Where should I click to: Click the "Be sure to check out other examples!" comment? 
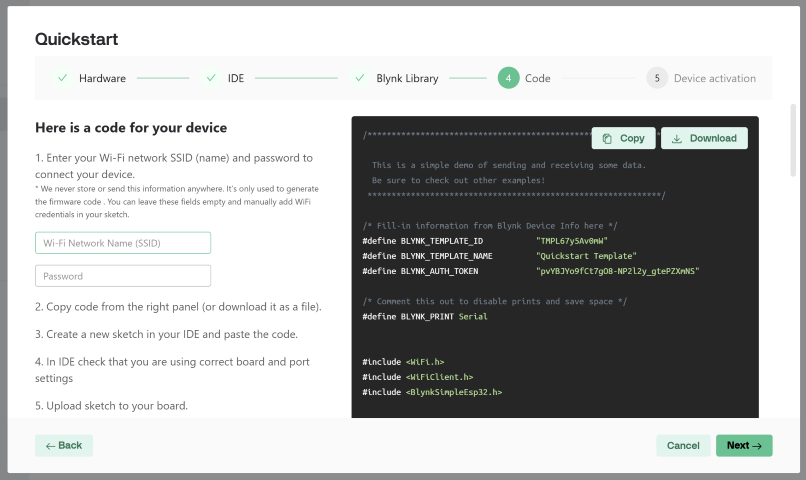(459, 180)
